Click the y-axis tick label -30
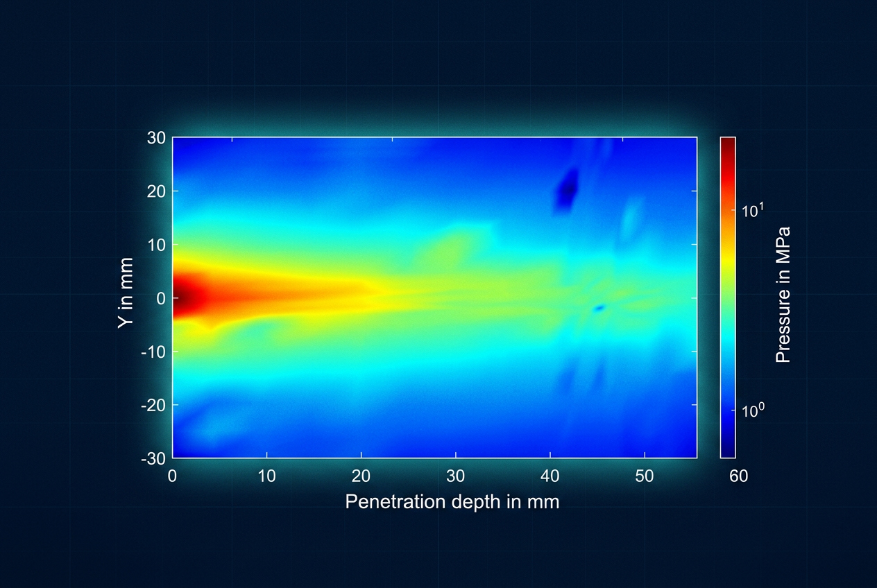 (153, 458)
